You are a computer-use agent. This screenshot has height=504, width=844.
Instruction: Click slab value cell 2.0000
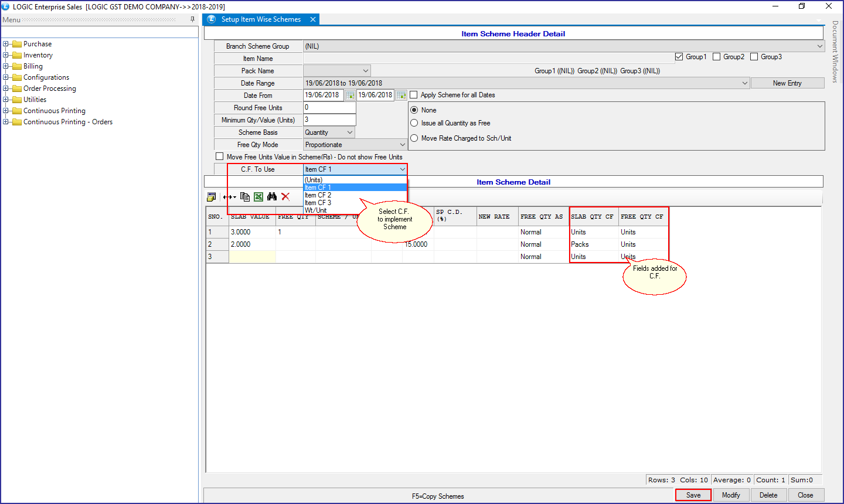coord(252,244)
